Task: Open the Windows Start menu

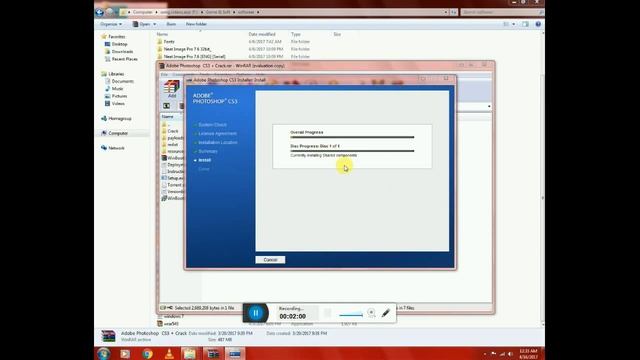Action: tap(103, 353)
